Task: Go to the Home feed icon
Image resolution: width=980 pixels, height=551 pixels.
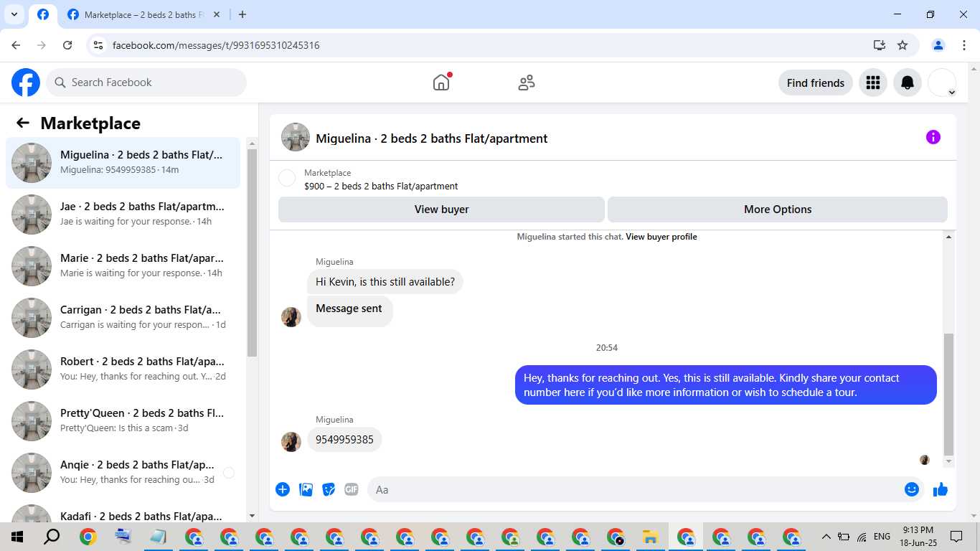Action: click(x=441, y=83)
